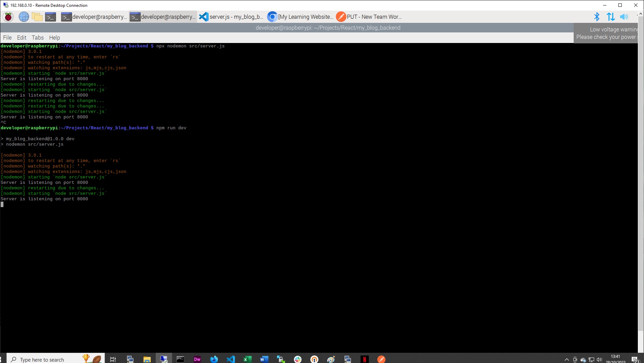Launch the web browser globe icon

(x=24, y=17)
